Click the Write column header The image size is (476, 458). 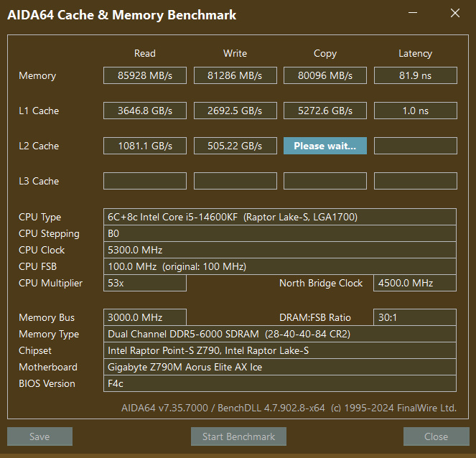pyautogui.click(x=235, y=53)
